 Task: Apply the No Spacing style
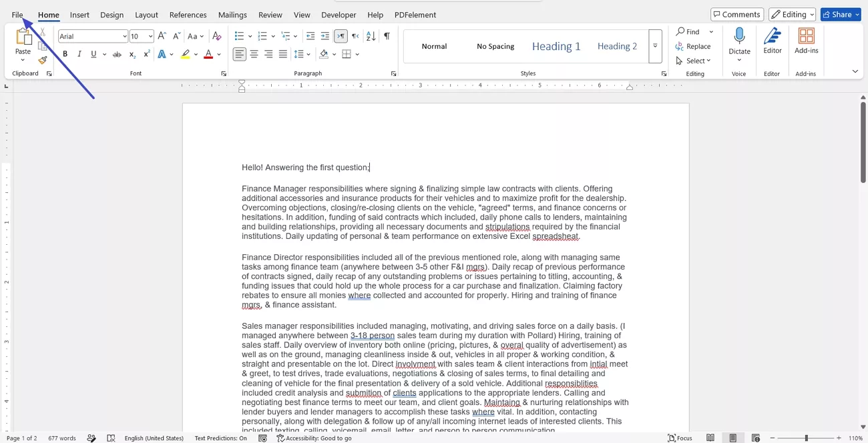pyautogui.click(x=495, y=46)
